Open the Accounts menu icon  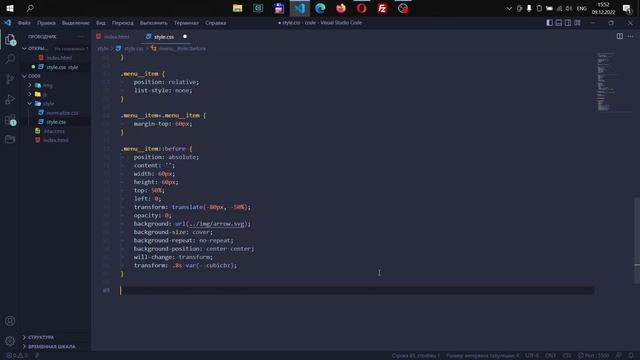(x=10, y=321)
